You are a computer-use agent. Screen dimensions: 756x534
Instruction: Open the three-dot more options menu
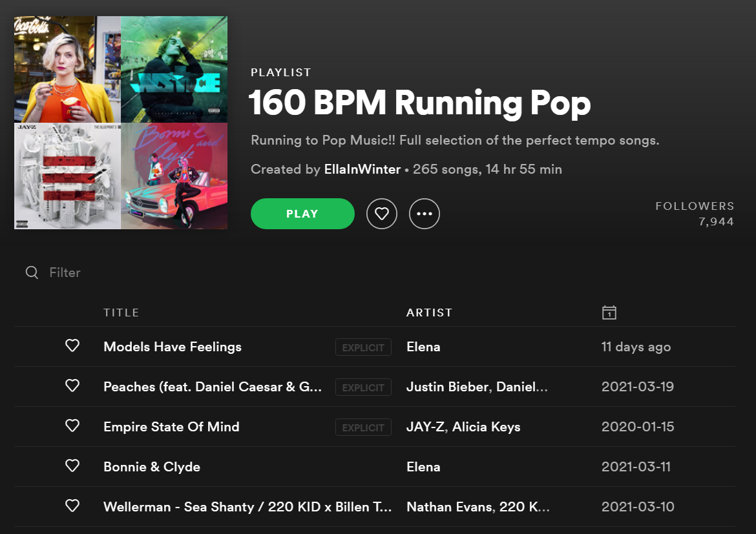pyautogui.click(x=425, y=214)
